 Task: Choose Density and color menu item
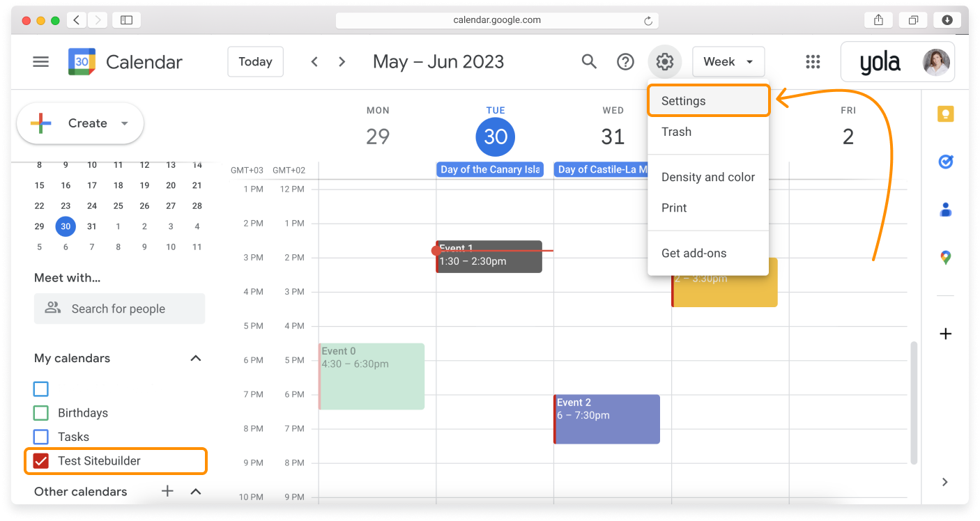(x=707, y=177)
